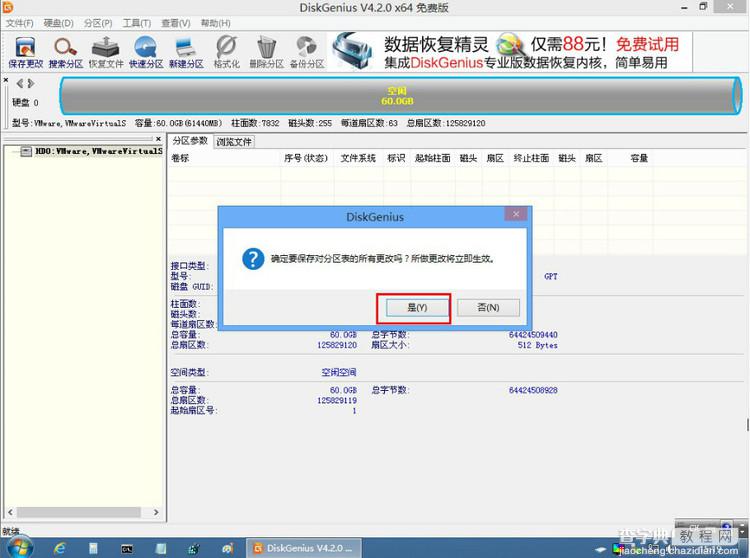Click the 512 Bytes sector size value
The height and width of the screenshot is (558, 750).
(x=538, y=345)
